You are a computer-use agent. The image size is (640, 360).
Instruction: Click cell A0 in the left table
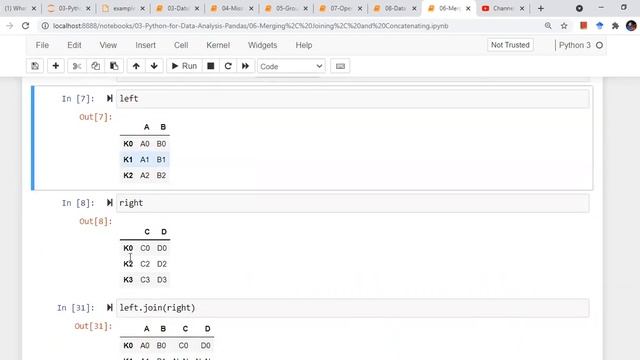pyautogui.click(x=145, y=144)
